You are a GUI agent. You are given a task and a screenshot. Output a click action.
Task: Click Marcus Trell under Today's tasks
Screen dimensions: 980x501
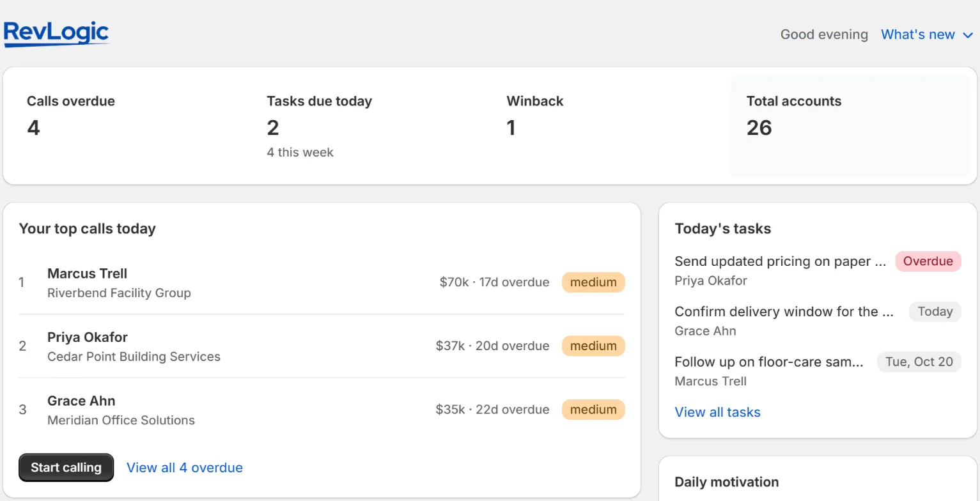point(710,381)
